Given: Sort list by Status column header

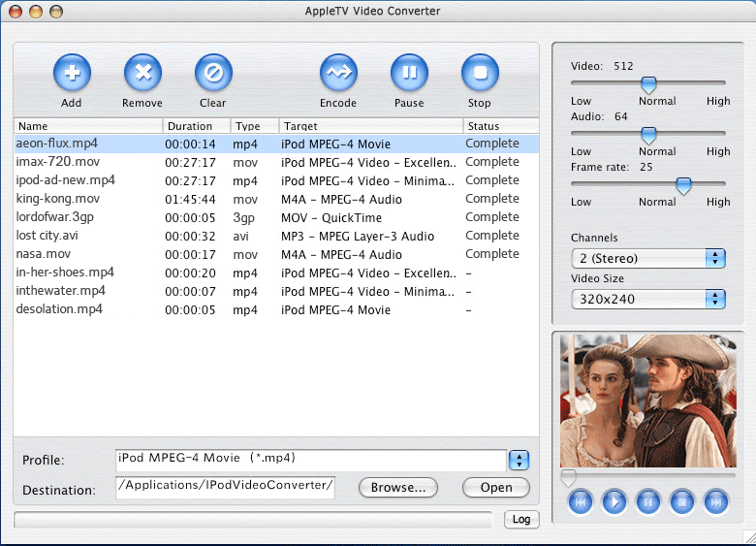Looking at the screenshot, I should coord(501,126).
